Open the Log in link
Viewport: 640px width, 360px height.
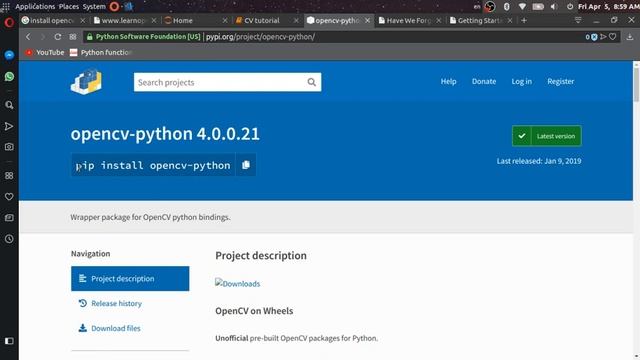click(521, 81)
